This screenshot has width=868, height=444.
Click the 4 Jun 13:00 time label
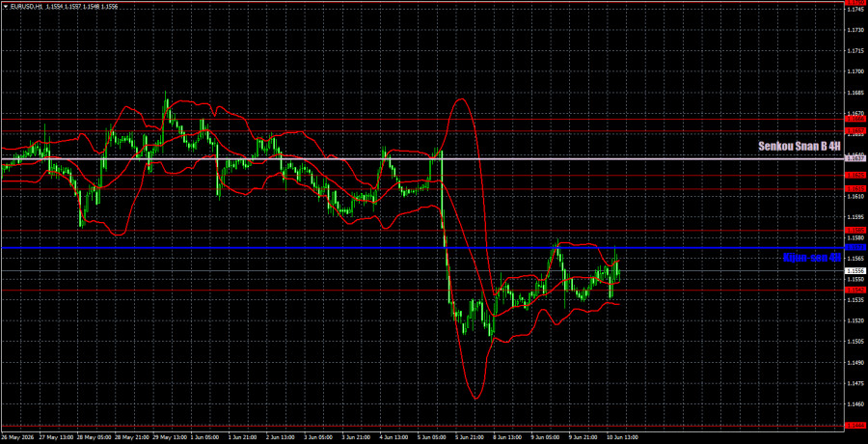pyautogui.click(x=393, y=437)
